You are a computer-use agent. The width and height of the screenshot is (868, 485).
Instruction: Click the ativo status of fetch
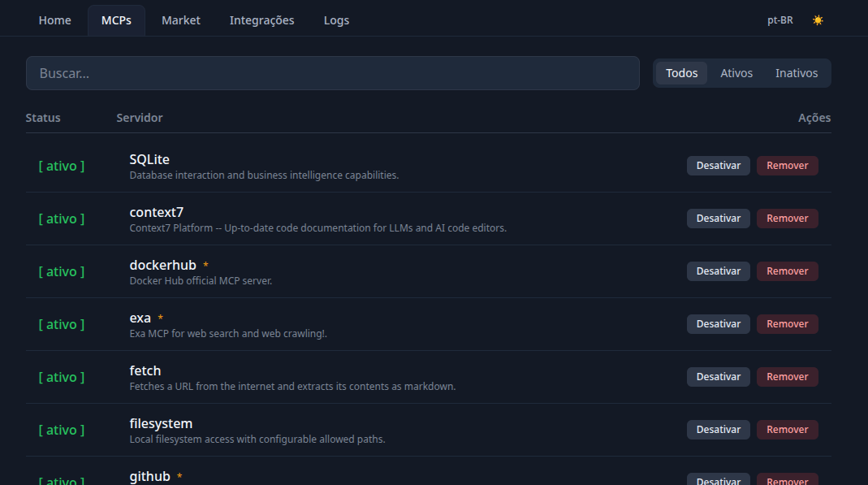click(x=62, y=378)
